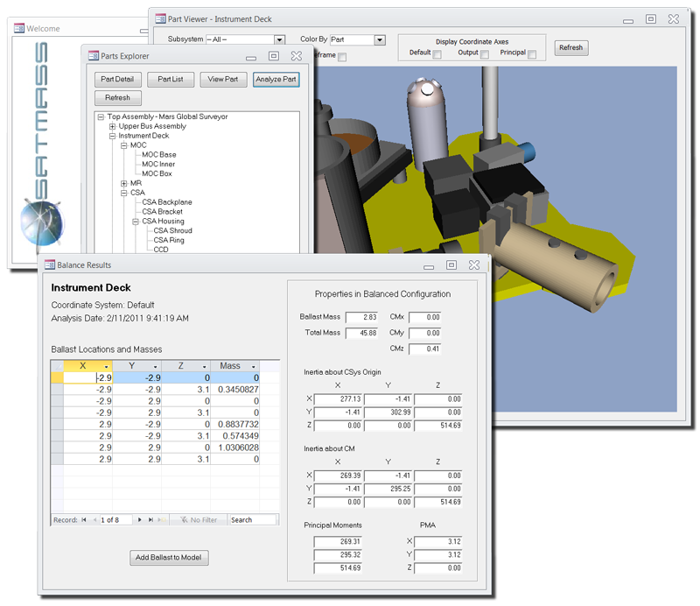700x606 pixels.
Task: Click the ballast table Search box
Action: point(252,520)
